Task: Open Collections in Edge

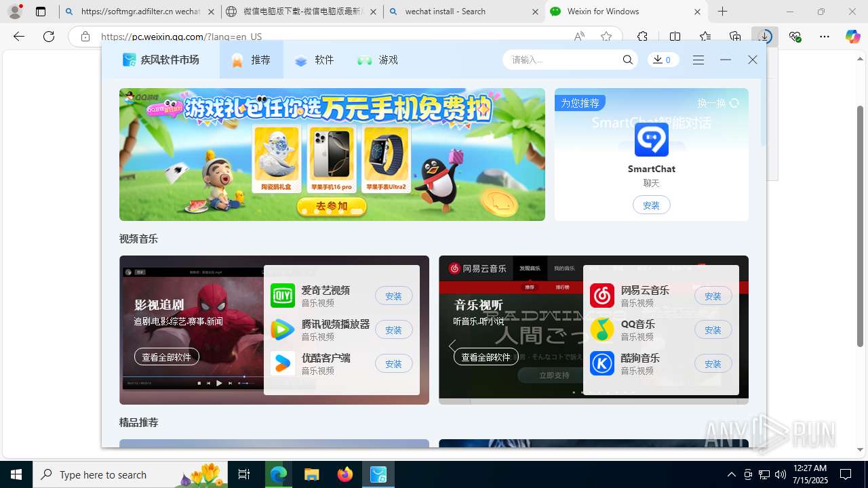Action: tap(735, 37)
